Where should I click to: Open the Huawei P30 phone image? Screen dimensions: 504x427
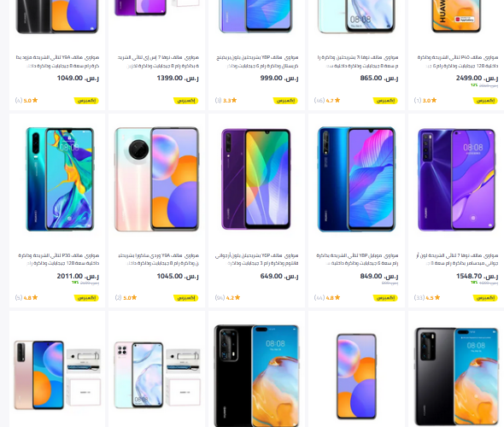60,179
